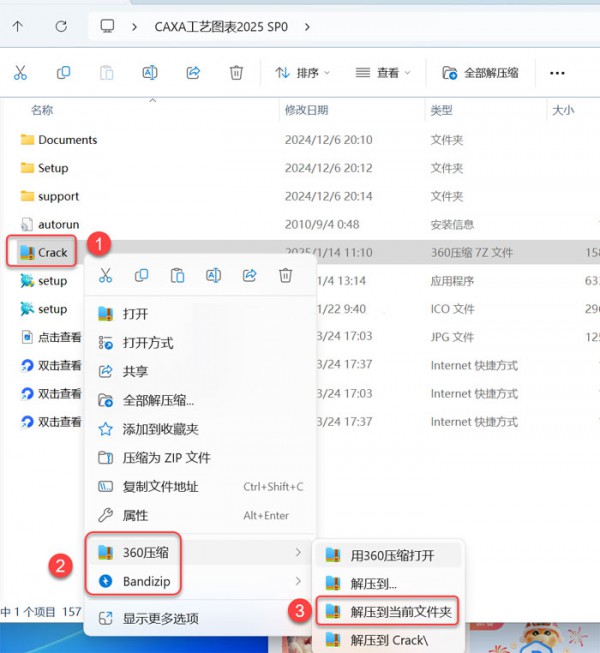Click the toolbar Paste icon
This screenshot has width=600, height=653.
click(x=107, y=73)
